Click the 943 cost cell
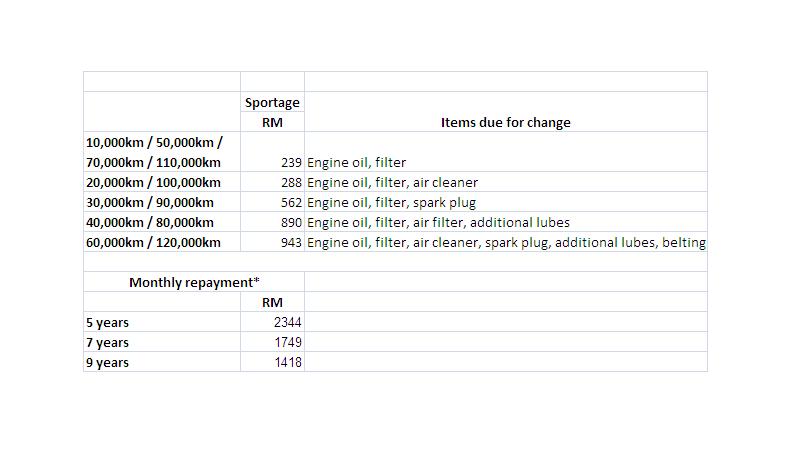The width and height of the screenshot is (800, 450). pyautogui.click(x=272, y=242)
